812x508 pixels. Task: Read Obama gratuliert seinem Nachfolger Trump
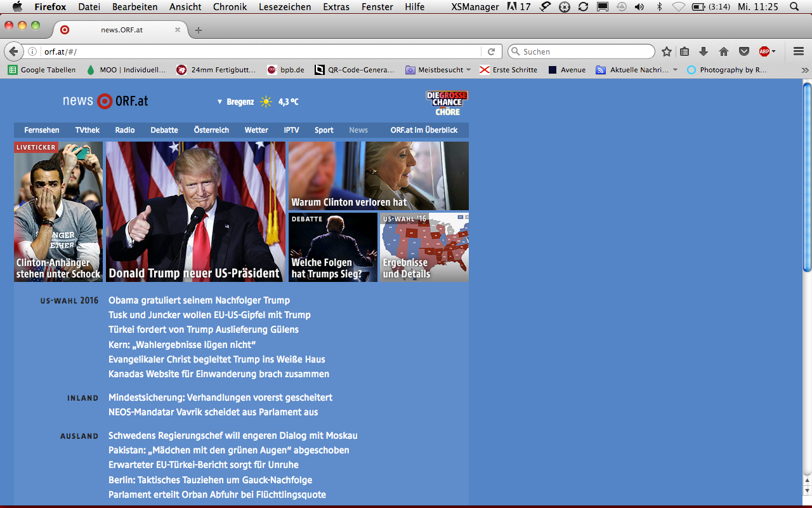(199, 300)
